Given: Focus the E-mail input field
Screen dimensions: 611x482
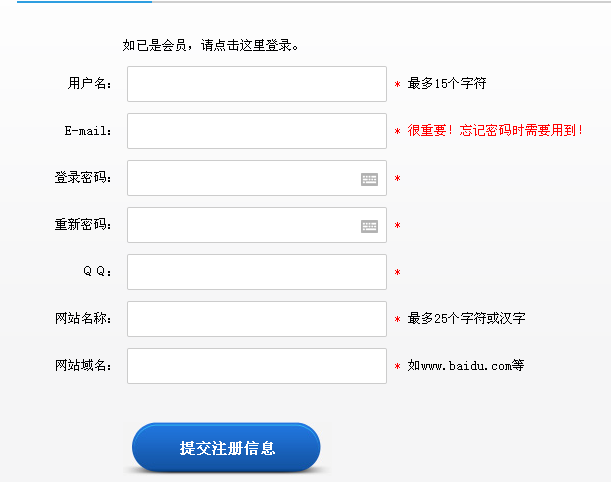Looking at the screenshot, I should point(256,131).
